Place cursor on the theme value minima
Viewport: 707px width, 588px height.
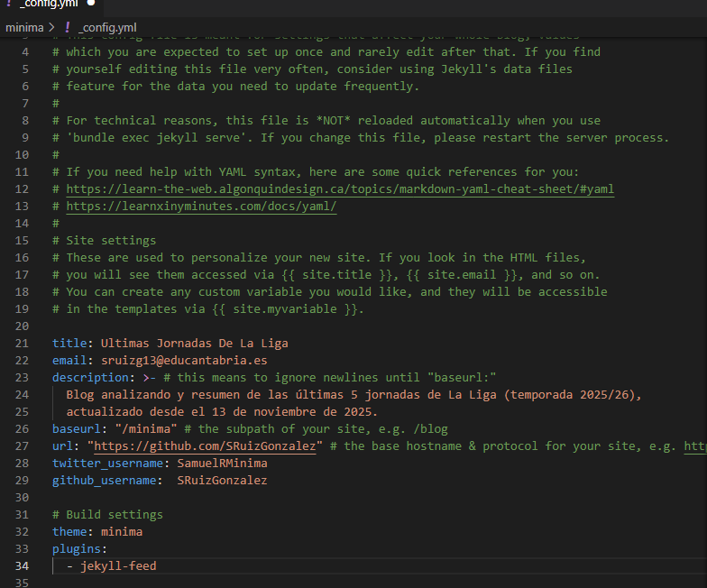[122, 532]
